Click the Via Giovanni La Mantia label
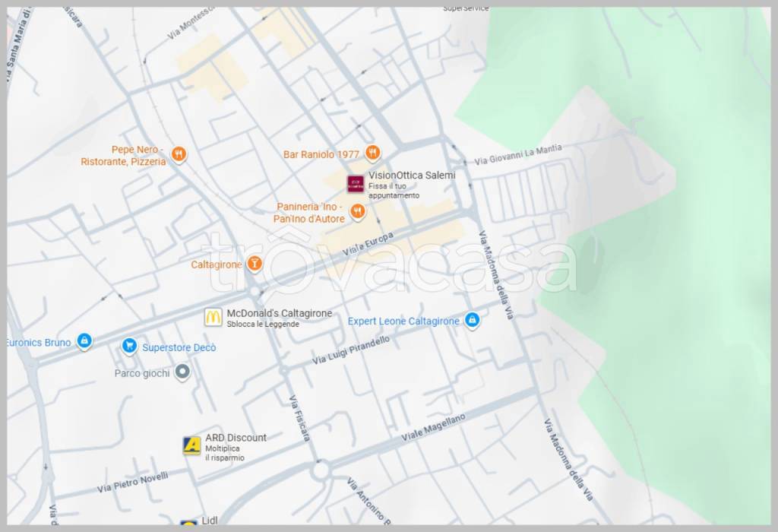 click(x=517, y=155)
